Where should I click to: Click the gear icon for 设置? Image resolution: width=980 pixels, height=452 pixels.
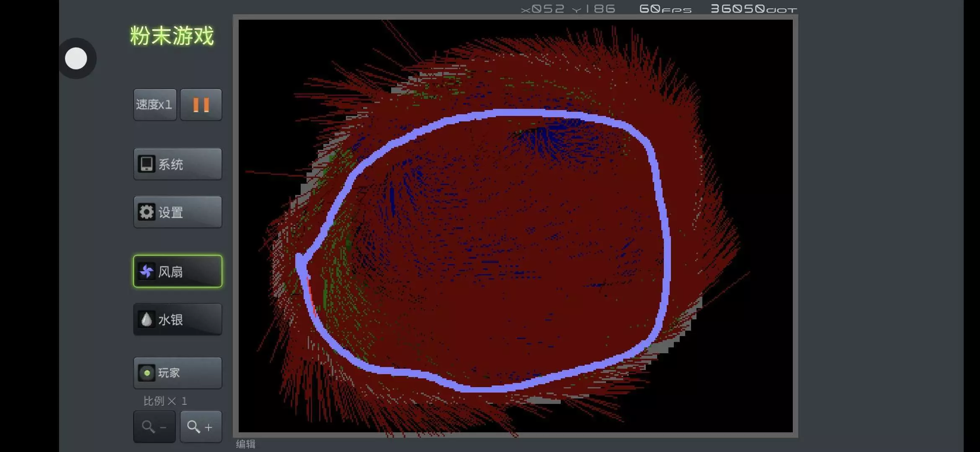147,212
